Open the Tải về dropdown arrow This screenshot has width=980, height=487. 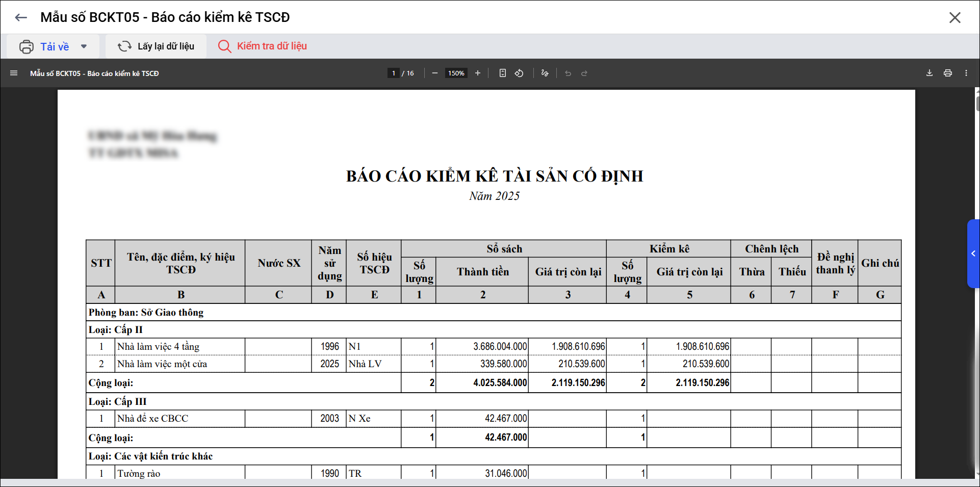point(84,46)
